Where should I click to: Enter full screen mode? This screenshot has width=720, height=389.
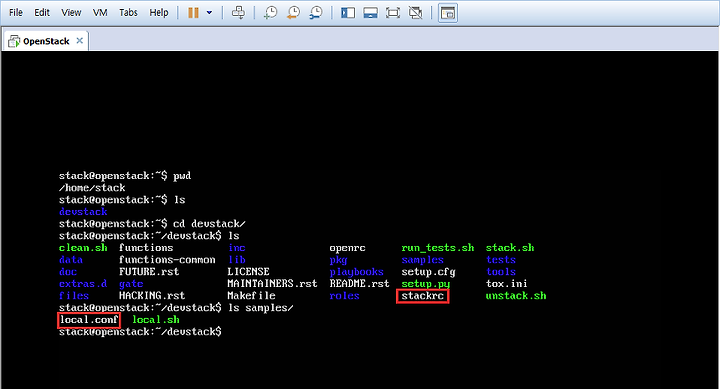[393, 13]
